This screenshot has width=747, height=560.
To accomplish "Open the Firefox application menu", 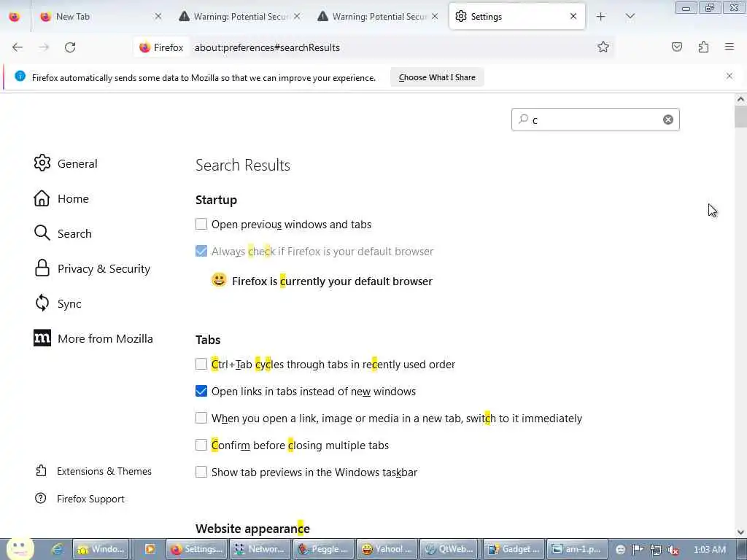I will click(729, 47).
